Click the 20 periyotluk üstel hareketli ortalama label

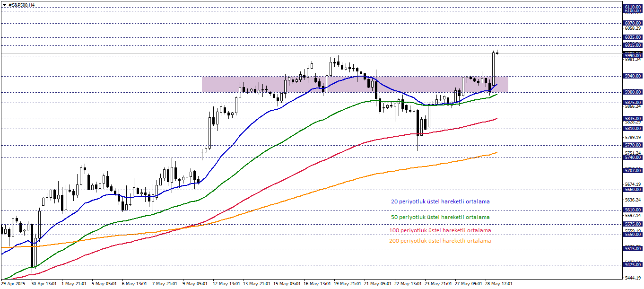coord(440,201)
